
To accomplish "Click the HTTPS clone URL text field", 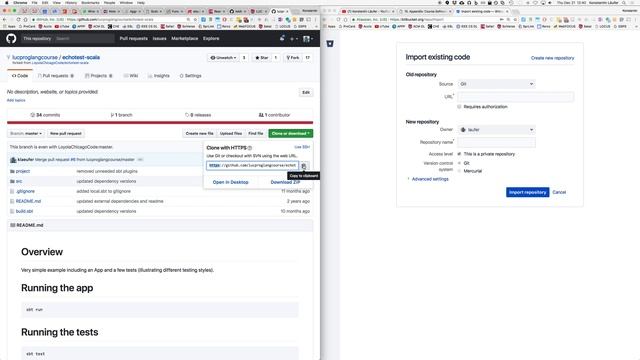I will coord(252,166).
